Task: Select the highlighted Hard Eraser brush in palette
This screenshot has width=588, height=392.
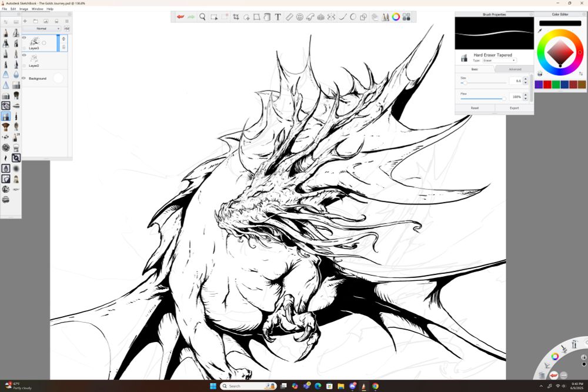Action: click(x=6, y=116)
